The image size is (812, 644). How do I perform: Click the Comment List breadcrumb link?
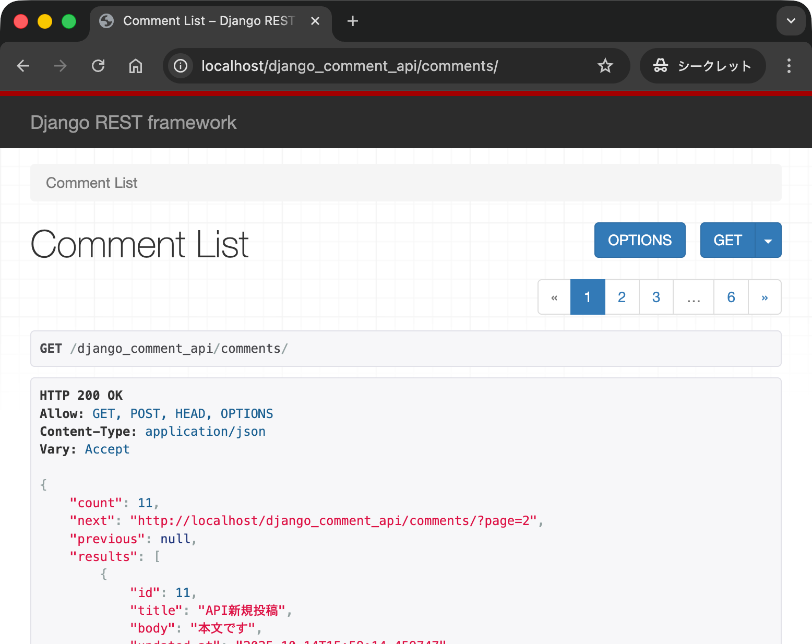(92, 183)
